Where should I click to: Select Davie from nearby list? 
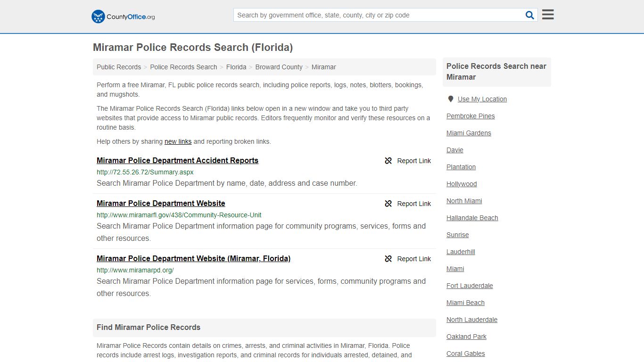pyautogui.click(x=455, y=150)
